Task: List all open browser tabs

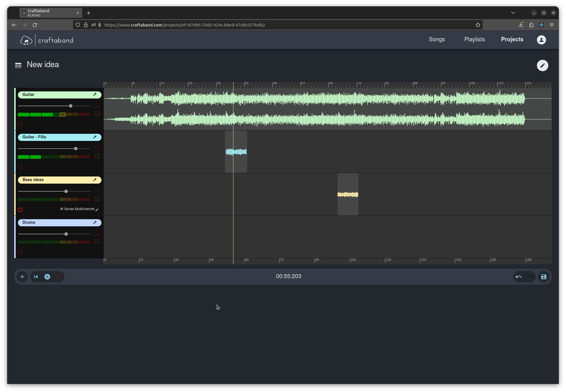Action: pos(513,13)
